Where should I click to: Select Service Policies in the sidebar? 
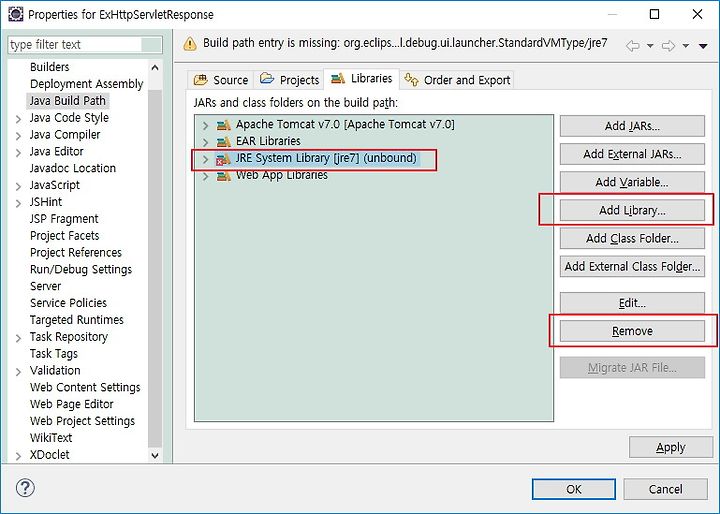68,303
